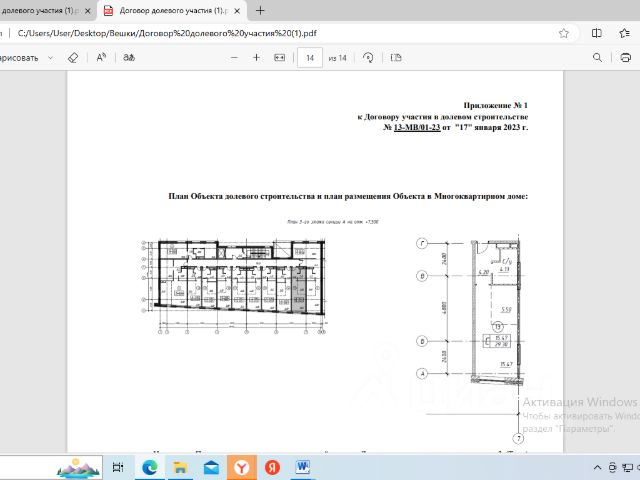This screenshot has width=640, height=480.
Task: Zoom out with the minus button
Action: coord(234,58)
